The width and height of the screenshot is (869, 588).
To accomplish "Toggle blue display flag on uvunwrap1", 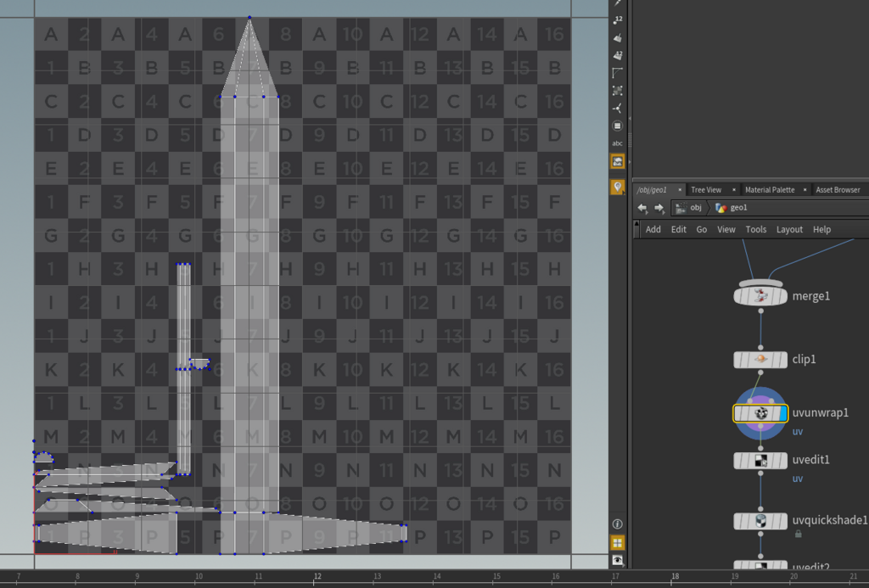I will tap(783, 413).
